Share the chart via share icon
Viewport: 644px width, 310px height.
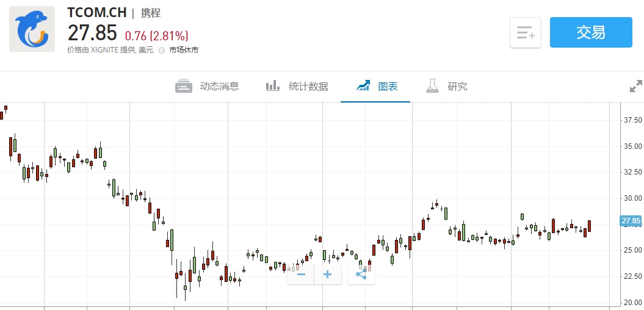(x=361, y=275)
